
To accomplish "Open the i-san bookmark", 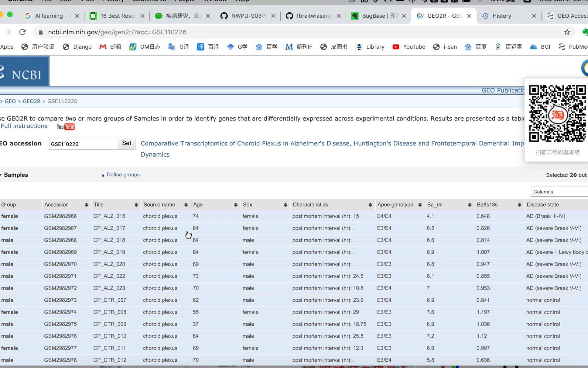I will click(445, 47).
